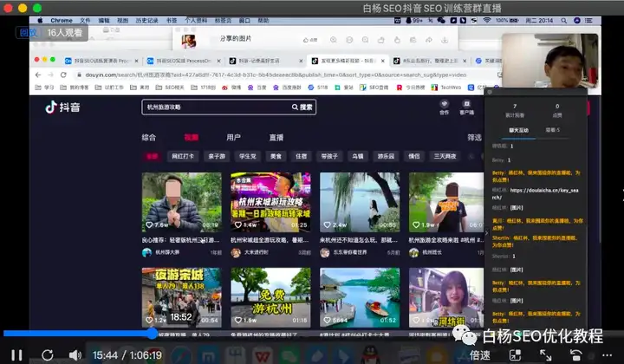
Task: Click the Spotlight search icon in menu bar
Action: click(x=564, y=20)
